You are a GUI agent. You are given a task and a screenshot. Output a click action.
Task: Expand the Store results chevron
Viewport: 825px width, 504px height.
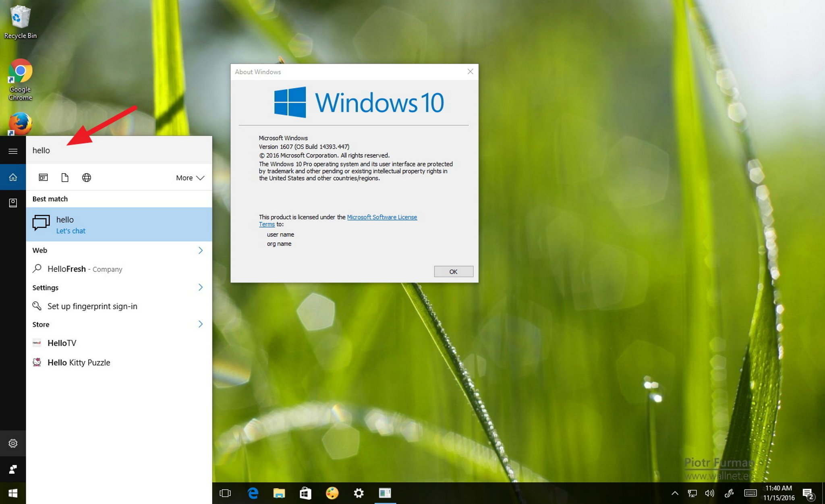(x=201, y=324)
